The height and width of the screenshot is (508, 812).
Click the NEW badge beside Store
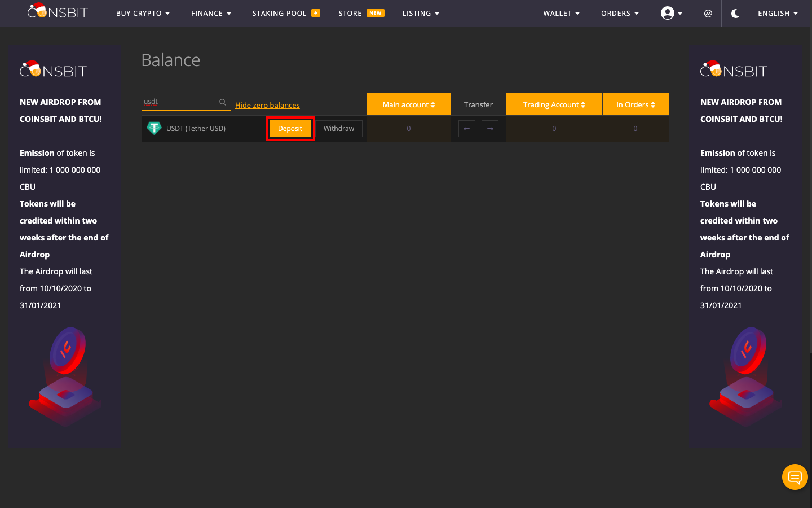tap(376, 13)
